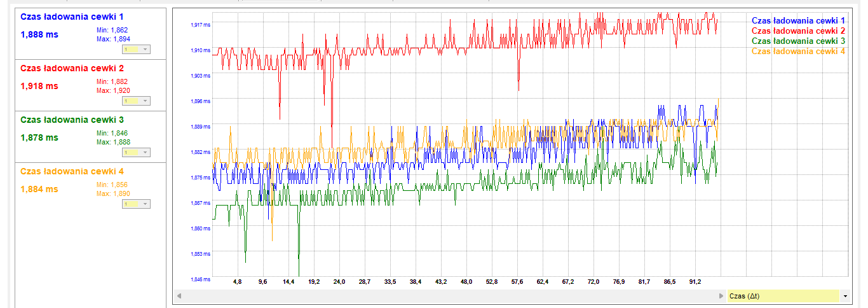Open the dropdown under Czas ładowania cewki 1

(136, 49)
